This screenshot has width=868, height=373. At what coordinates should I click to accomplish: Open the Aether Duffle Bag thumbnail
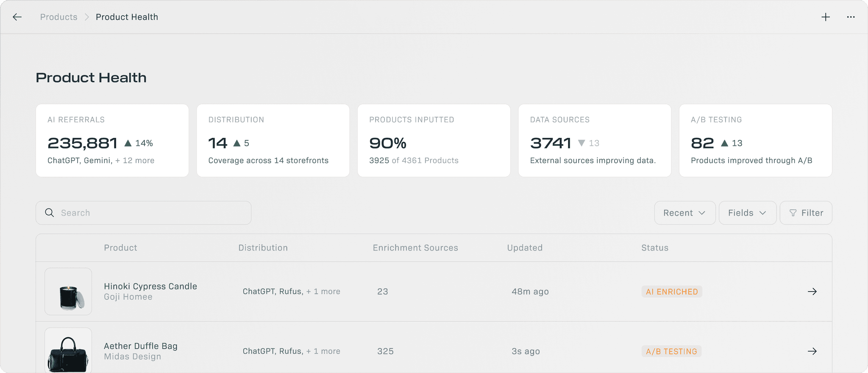[68, 351]
